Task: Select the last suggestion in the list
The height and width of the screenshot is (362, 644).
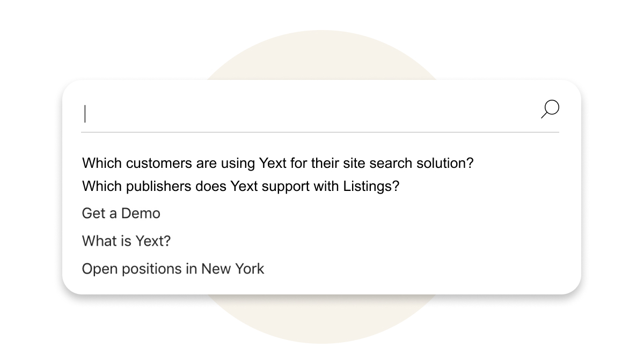Action: click(173, 269)
